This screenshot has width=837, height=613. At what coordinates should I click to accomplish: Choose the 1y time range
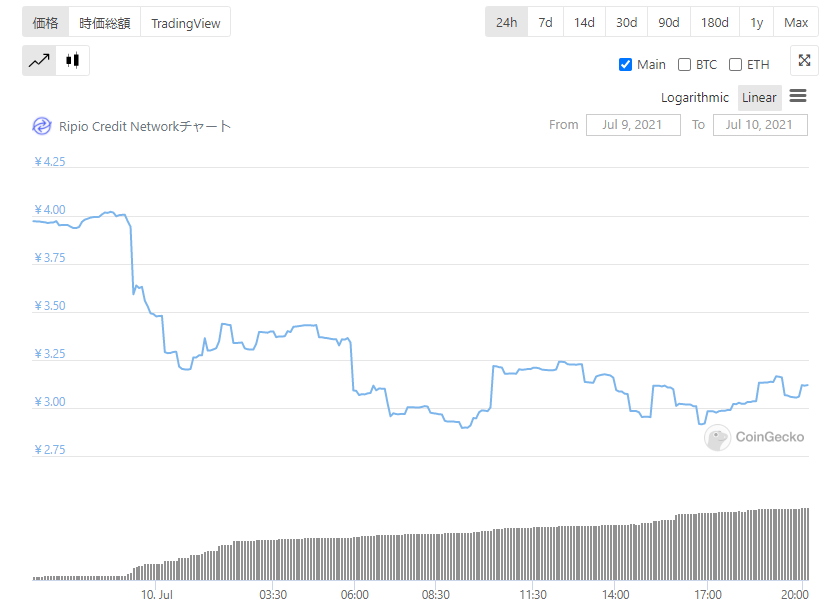(756, 22)
